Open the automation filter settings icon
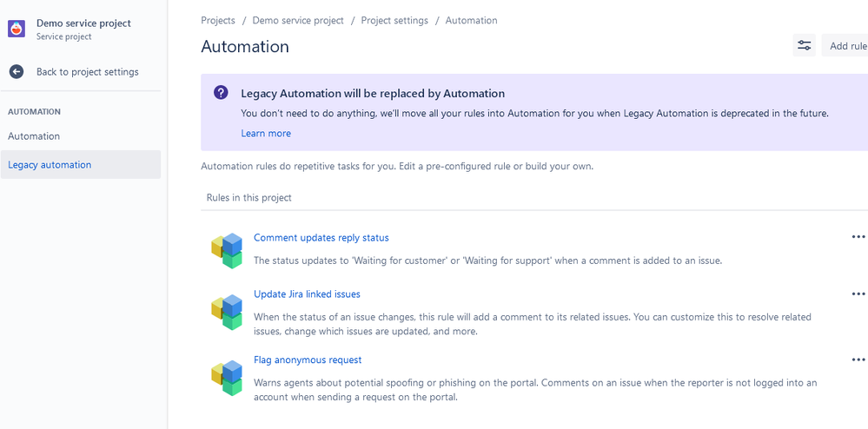Viewport: 868px width, 429px height. click(804, 46)
